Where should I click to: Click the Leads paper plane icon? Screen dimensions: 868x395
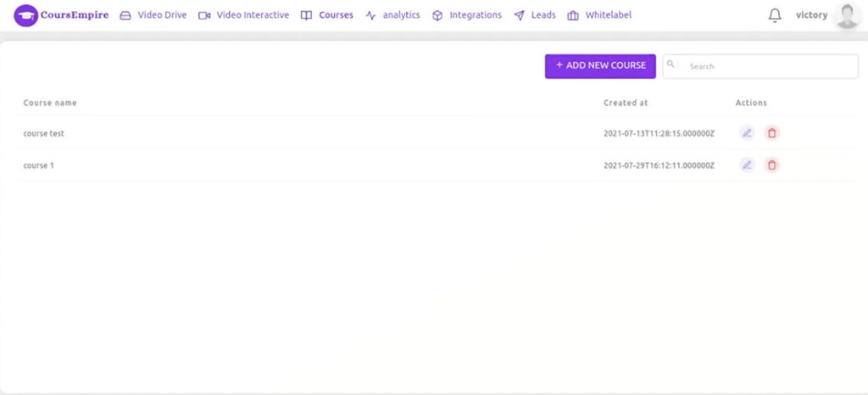tap(520, 15)
